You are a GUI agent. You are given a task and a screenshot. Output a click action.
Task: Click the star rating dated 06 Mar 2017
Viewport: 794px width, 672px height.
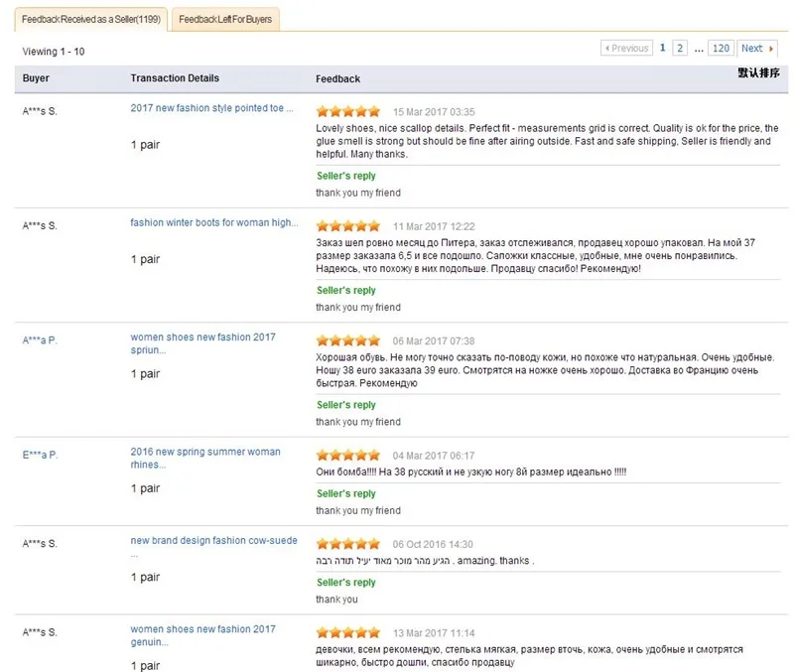pyautogui.click(x=347, y=340)
